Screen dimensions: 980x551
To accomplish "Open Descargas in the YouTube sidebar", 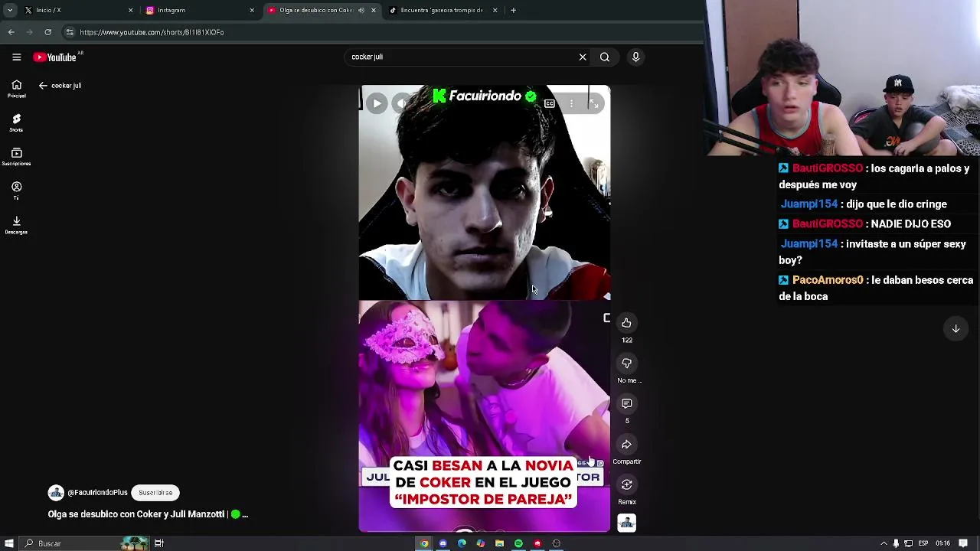I will pyautogui.click(x=16, y=224).
